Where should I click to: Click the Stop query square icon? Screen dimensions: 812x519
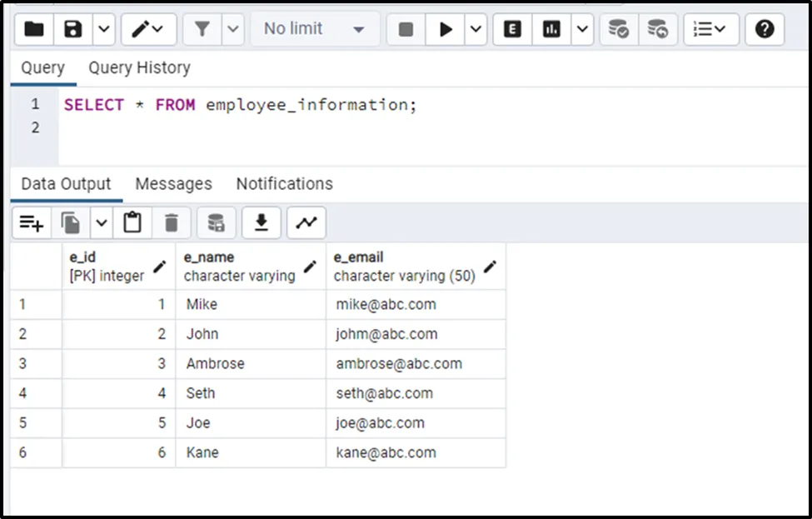pyautogui.click(x=406, y=29)
